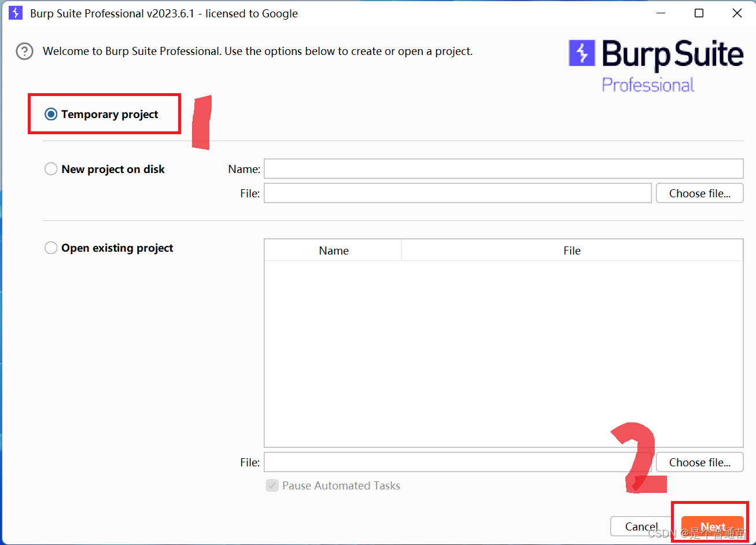This screenshot has height=545, width=756.
Task: Choose file for existing project
Action: pos(700,462)
